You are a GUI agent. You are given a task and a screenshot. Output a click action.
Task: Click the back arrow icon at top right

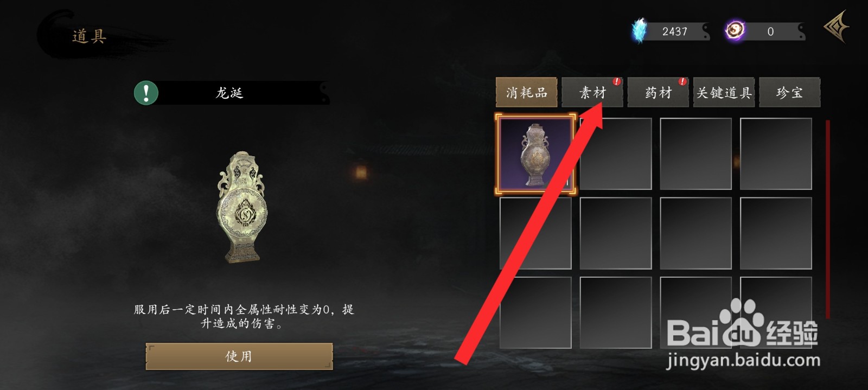pos(837,27)
